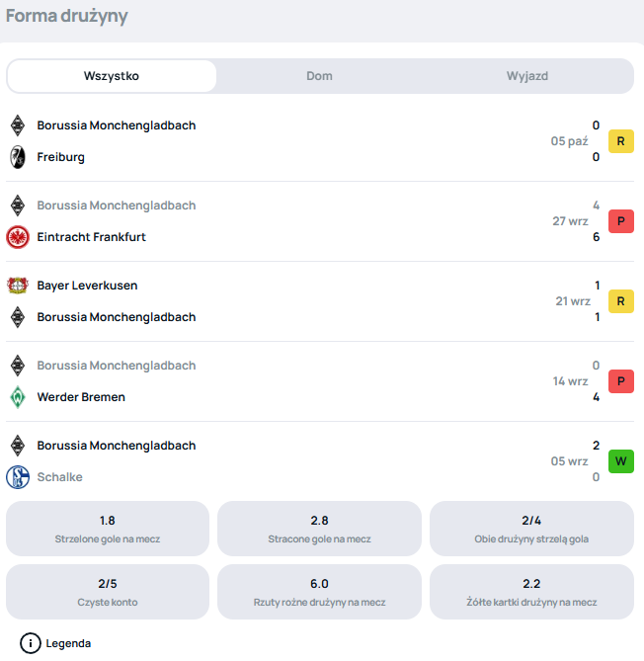This screenshot has width=644, height=661.
Task: Open the Legenda link
Action: click(68, 643)
